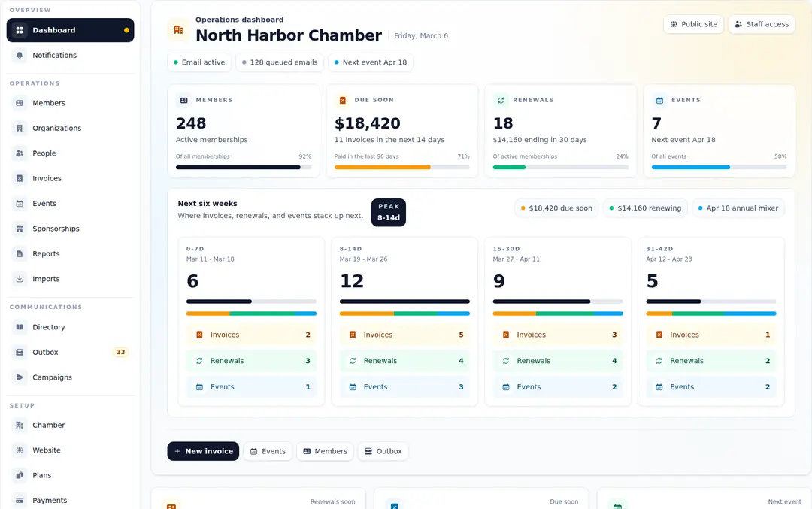The height and width of the screenshot is (509, 812).
Task: Open the Directory
Action: pyautogui.click(x=48, y=327)
